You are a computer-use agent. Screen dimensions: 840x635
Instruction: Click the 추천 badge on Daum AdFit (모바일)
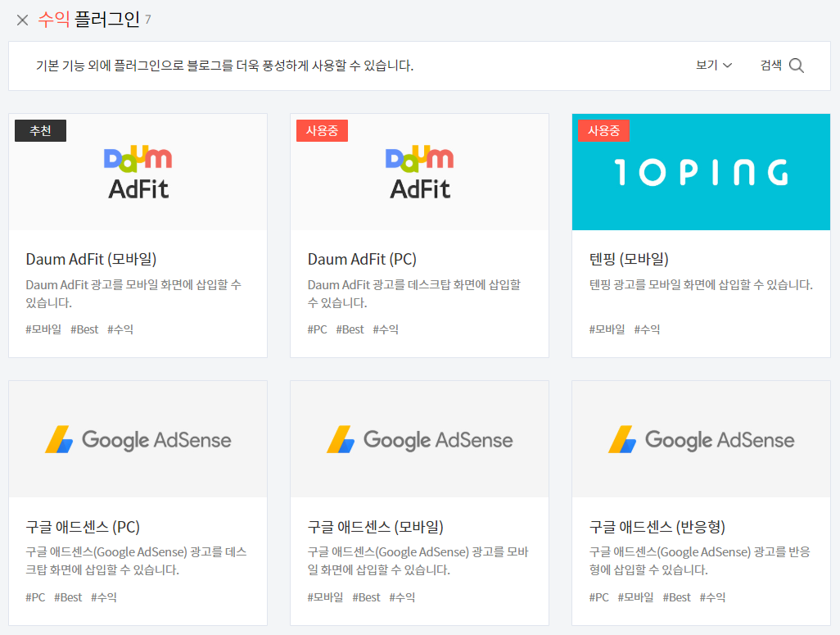tap(40, 131)
